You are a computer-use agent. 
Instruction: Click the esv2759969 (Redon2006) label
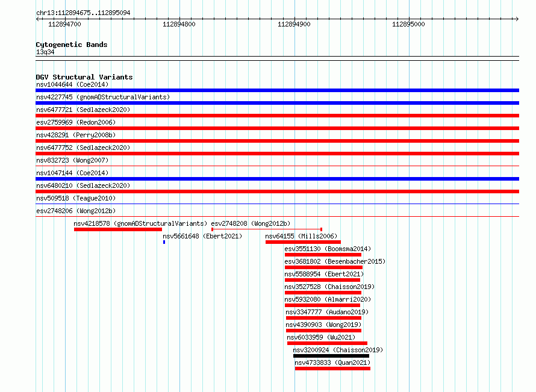point(76,122)
